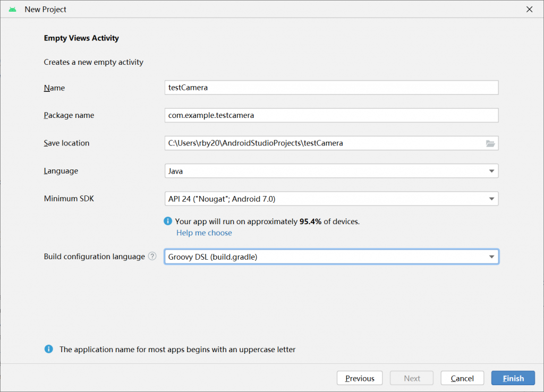Click the folder browse icon in Save location
The height and width of the screenshot is (392, 544).
[x=490, y=143]
